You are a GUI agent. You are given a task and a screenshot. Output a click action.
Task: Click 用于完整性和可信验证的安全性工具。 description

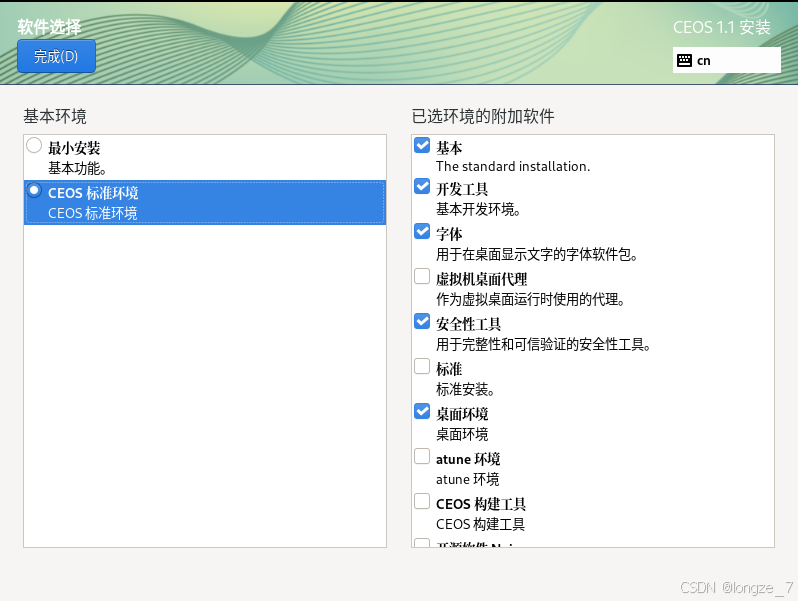pos(544,345)
